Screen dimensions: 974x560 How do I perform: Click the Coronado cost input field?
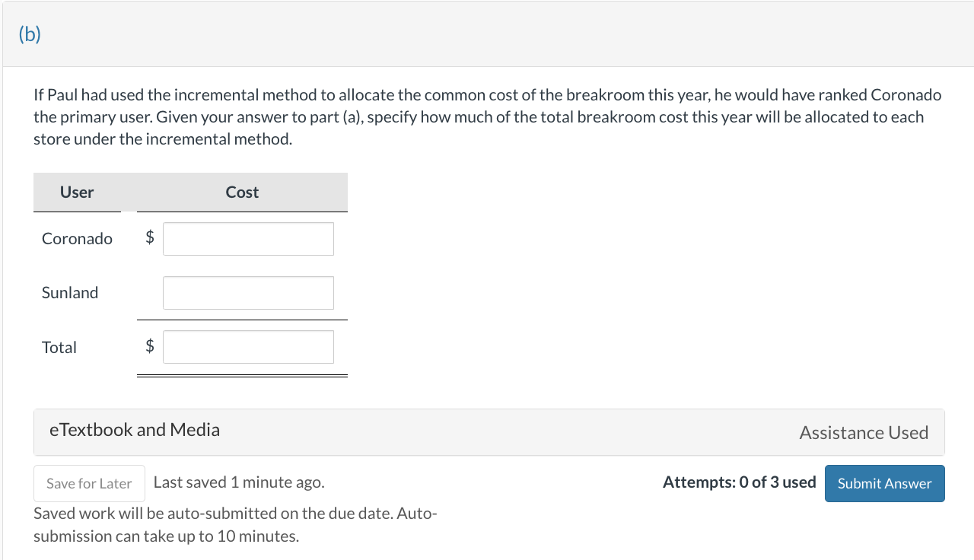(x=248, y=239)
